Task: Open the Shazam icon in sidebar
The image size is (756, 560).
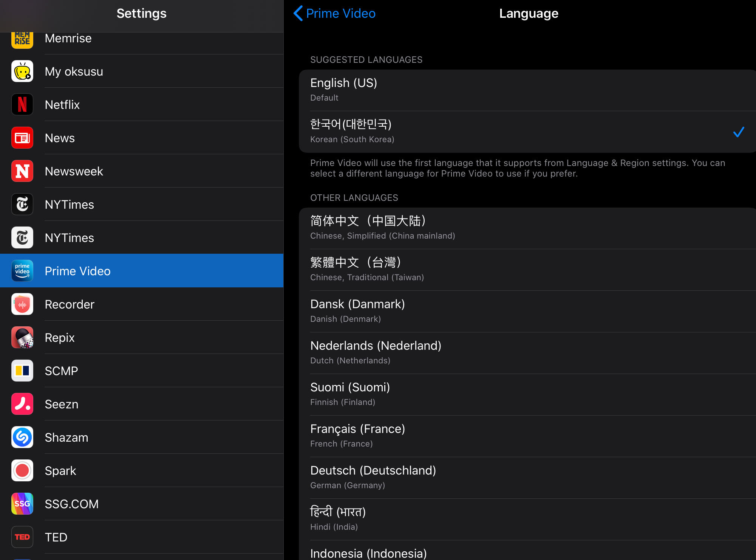Action: click(x=22, y=437)
